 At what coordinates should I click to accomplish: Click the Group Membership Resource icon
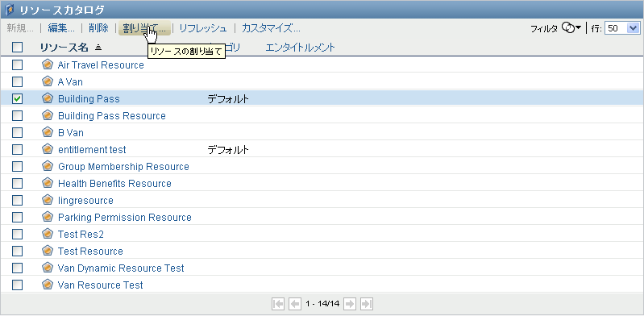pyautogui.click(x=48, y=166)
